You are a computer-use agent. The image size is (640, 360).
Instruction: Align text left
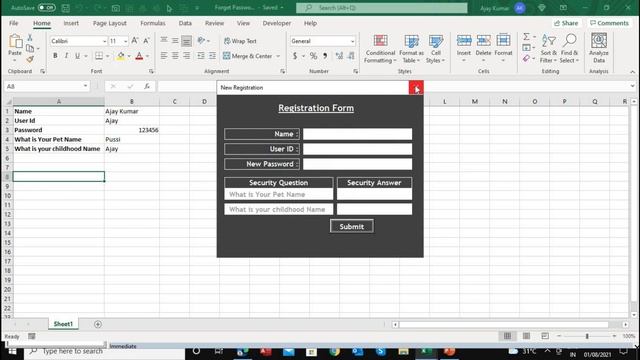tap(164, 56)
